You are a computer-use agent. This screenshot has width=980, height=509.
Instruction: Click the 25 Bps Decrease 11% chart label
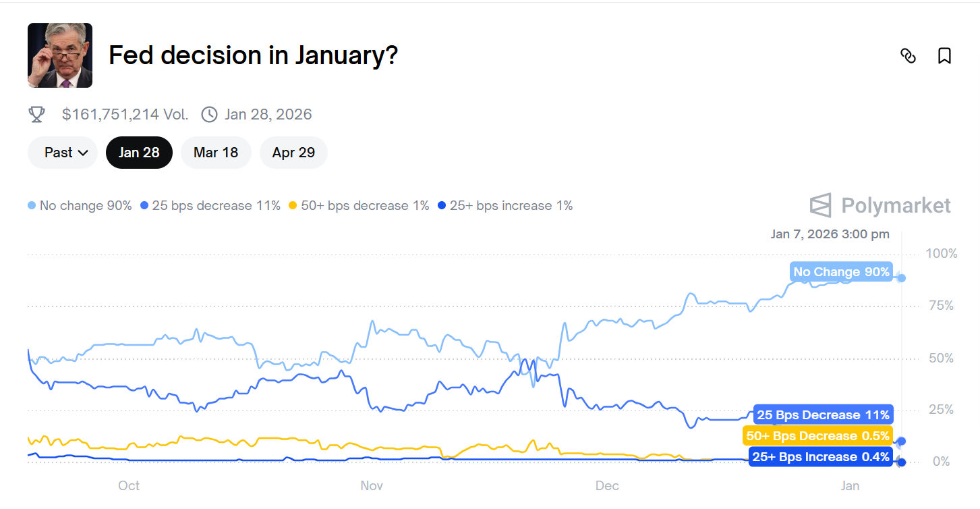pos(823,415)
